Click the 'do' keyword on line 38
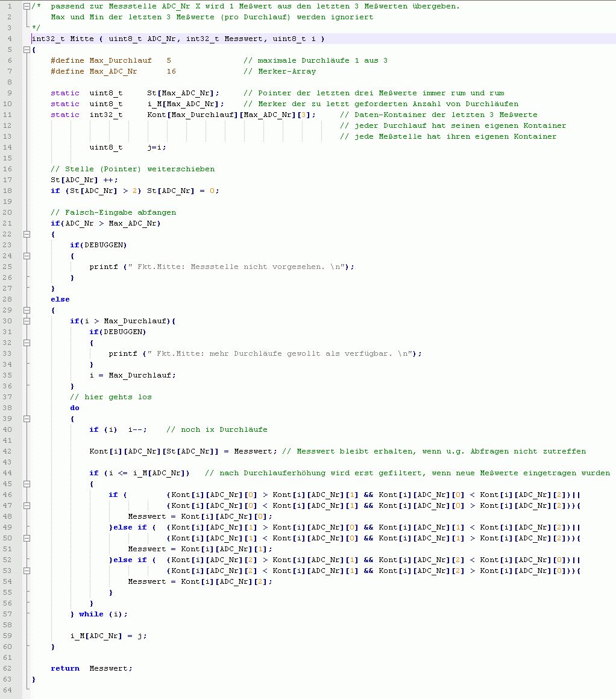The image size is (616, 699). tap(74, 408)
